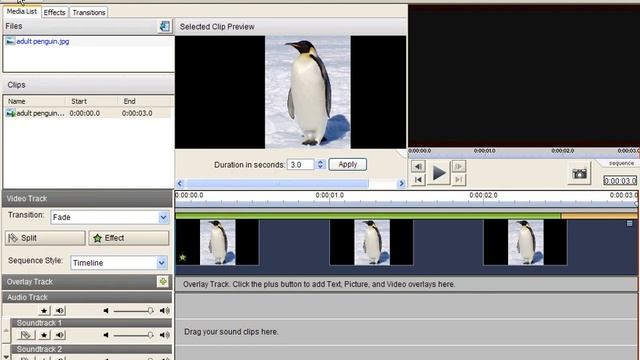Click the right arrow of clip preview scrollbar
Image resolution: width=640 pixels, height=360 pixels.
401,183
